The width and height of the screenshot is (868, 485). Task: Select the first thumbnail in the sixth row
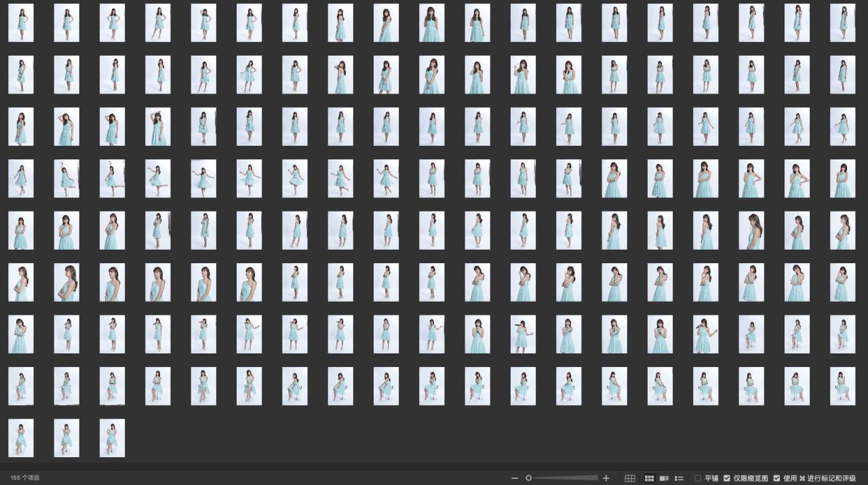21,282
